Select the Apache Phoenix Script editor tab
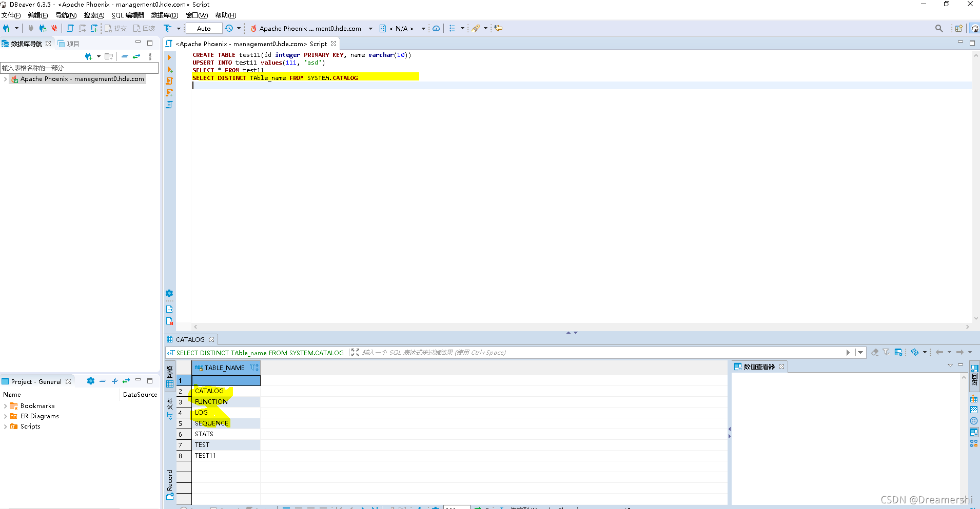980x509 pixels. 251,44
